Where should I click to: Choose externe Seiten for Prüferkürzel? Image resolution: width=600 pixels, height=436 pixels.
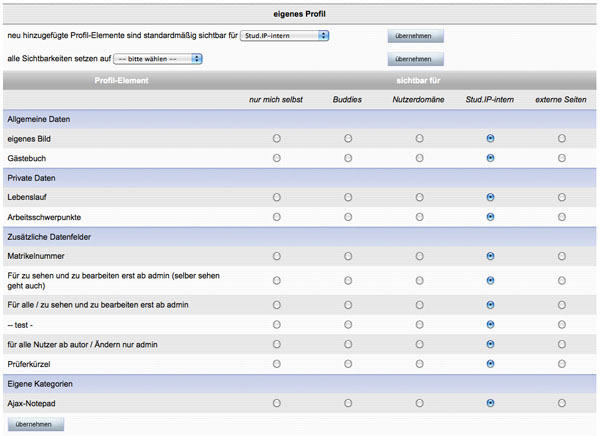tap(562, 363)
